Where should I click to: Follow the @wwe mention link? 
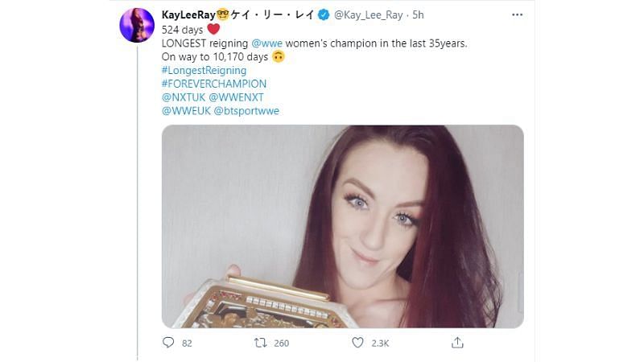click(x=267, y=43)
